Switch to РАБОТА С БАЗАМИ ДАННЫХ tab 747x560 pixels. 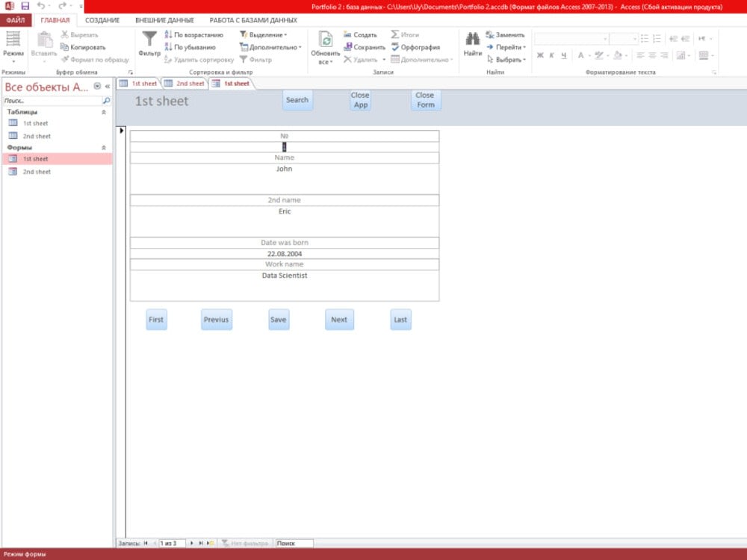tap(253, 20)
